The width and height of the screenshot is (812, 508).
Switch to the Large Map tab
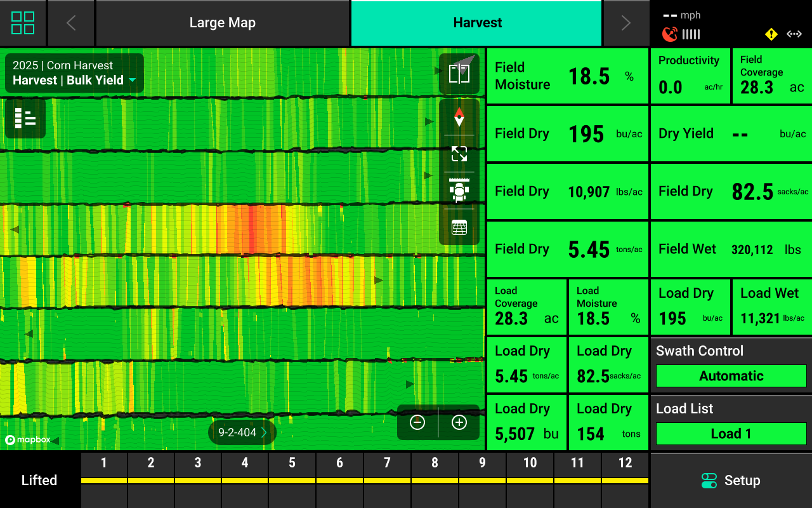pyautogui.click(x=222, y=23)
